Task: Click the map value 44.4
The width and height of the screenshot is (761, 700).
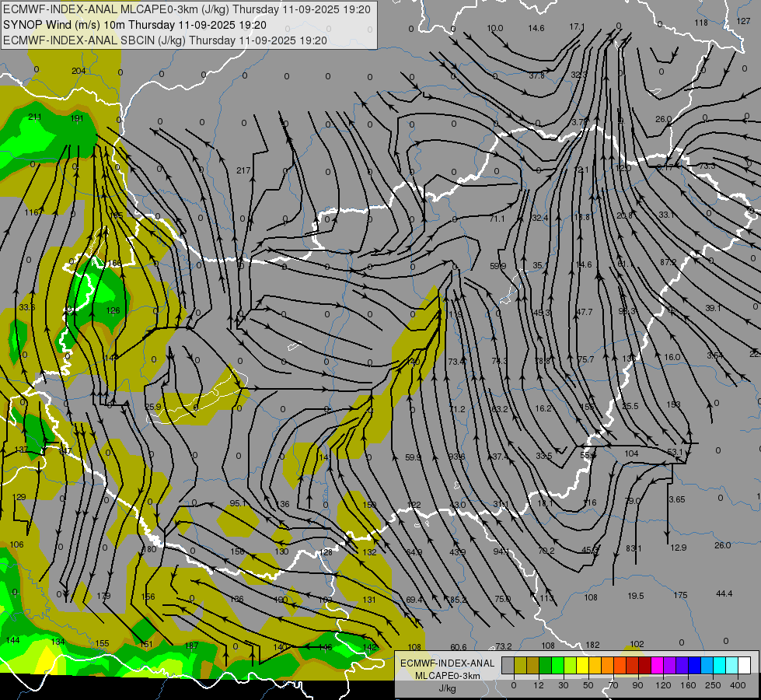Action: point(724,593)
